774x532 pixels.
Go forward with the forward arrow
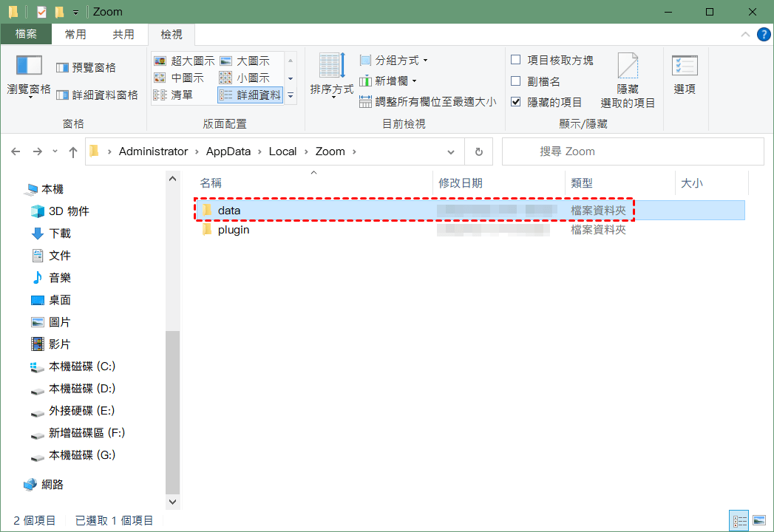(x=38, y=151)
